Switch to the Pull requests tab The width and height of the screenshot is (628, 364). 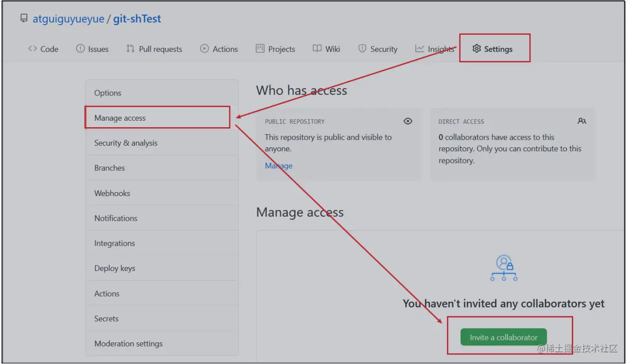coord(154,49)
